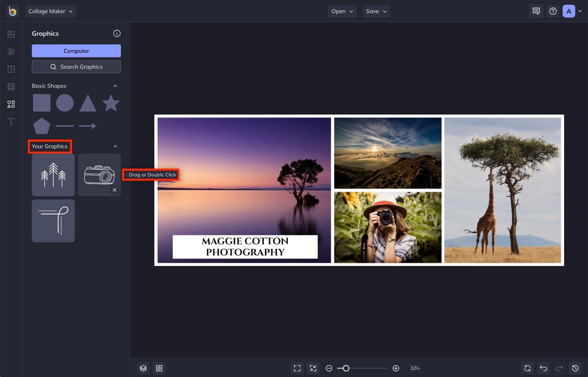
Task: Open the Layers icon in bottom toolbar
Action: pos(143,368)
